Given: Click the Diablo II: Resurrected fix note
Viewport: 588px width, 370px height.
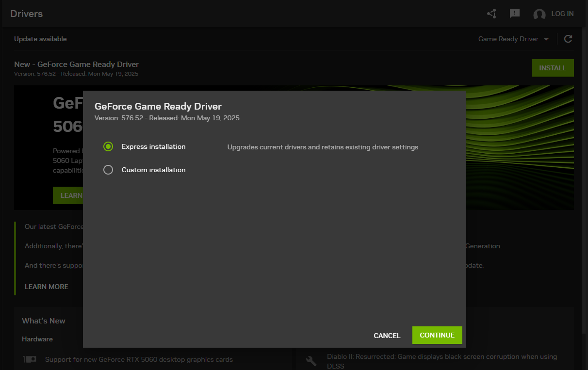Looking at the screenshot, I should pos(442,361).
